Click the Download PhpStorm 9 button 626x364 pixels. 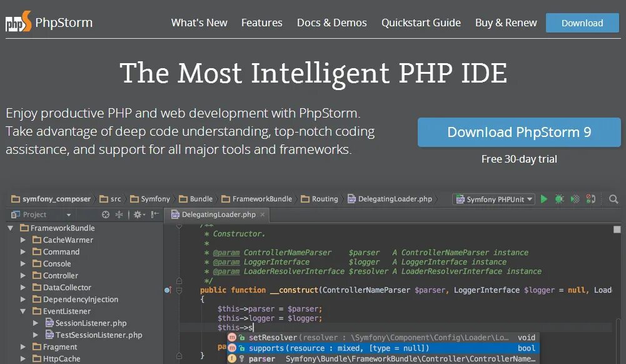point(519,132)
